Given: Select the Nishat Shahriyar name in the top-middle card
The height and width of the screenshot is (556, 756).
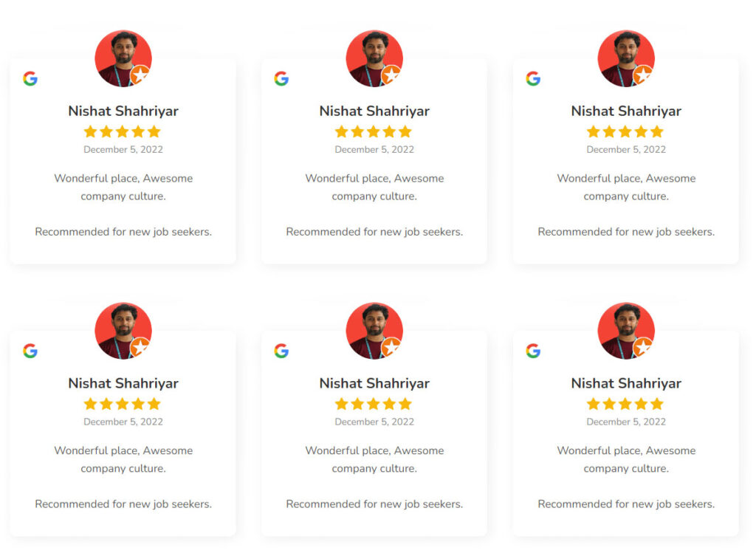Looking at the screenshot, I should [374, 111].
